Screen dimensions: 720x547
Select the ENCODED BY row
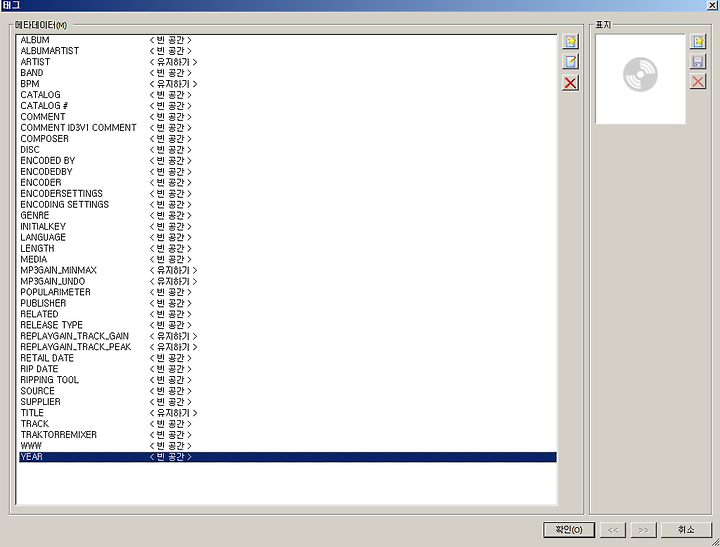[x=288, y=161]
